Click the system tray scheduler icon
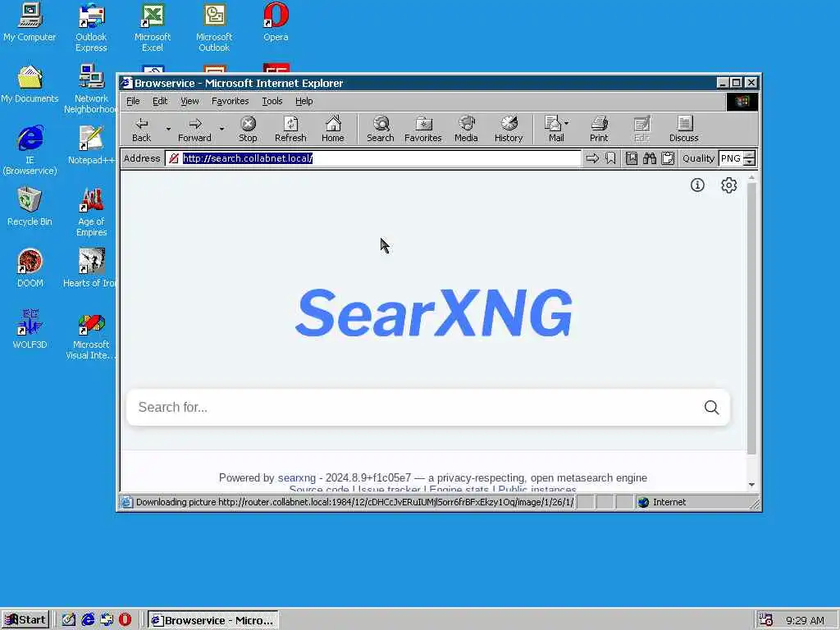The width and height of the screenshot is (840, 630). click(766, 620)
